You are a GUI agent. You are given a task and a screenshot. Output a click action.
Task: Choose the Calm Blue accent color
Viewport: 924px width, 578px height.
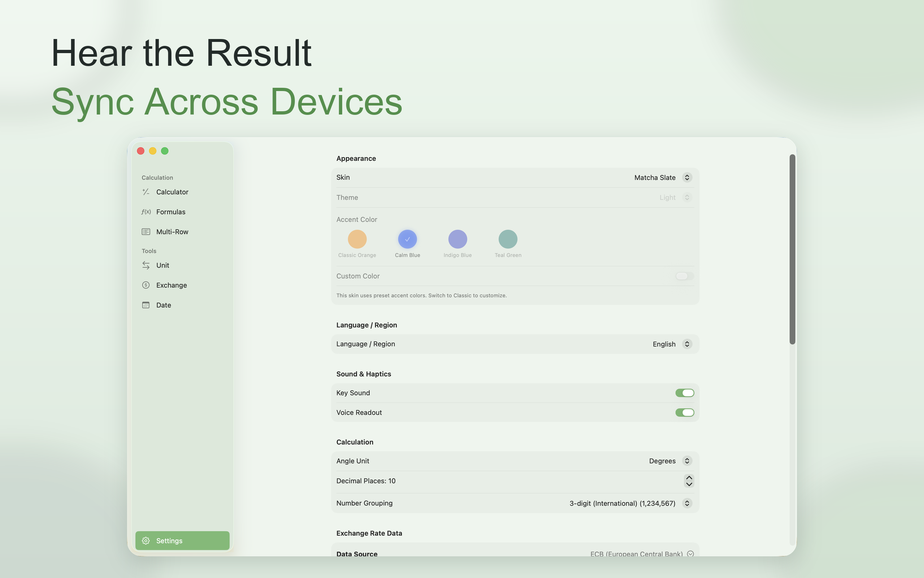pyautogui.click(x=407, y=239)
